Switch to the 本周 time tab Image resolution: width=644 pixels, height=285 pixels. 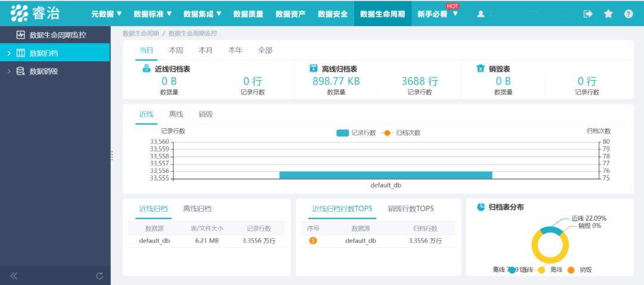[176, 51]
